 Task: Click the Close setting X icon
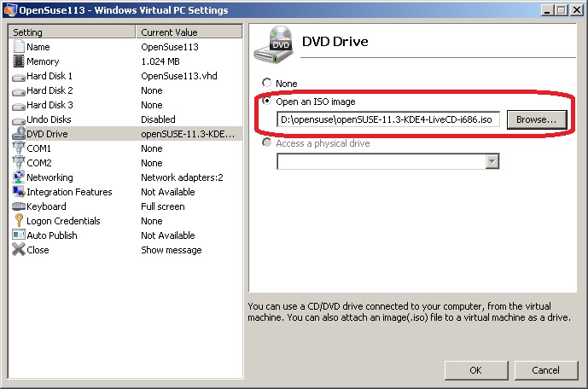[19, 249]
